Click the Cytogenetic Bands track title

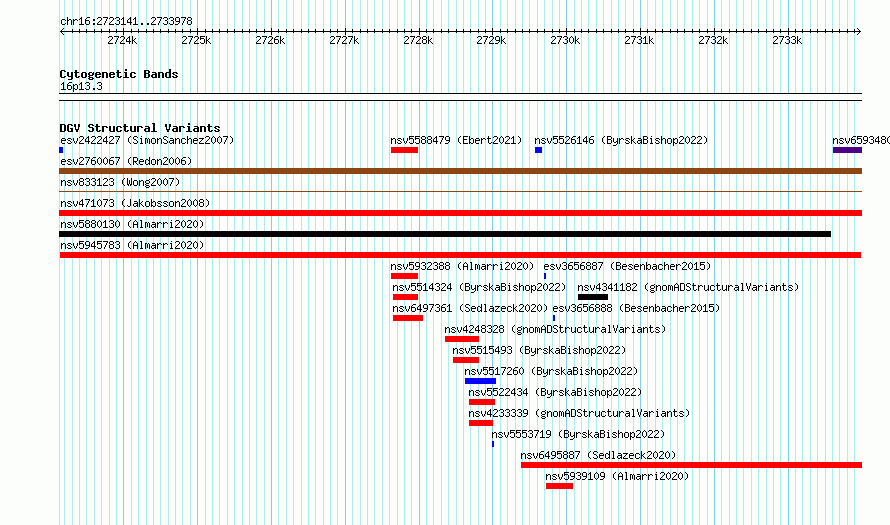point(119,74)
